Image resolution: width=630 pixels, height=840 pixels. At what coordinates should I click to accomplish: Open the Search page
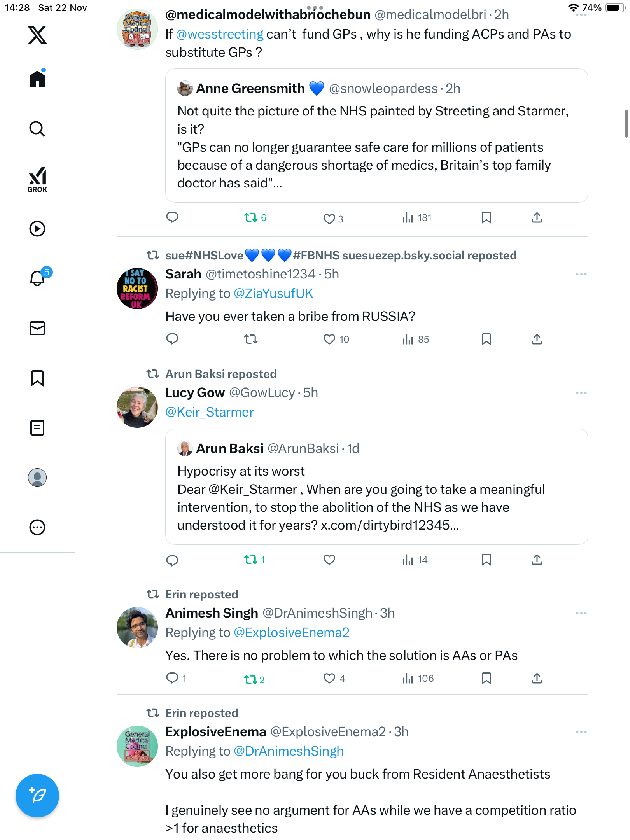37,129
